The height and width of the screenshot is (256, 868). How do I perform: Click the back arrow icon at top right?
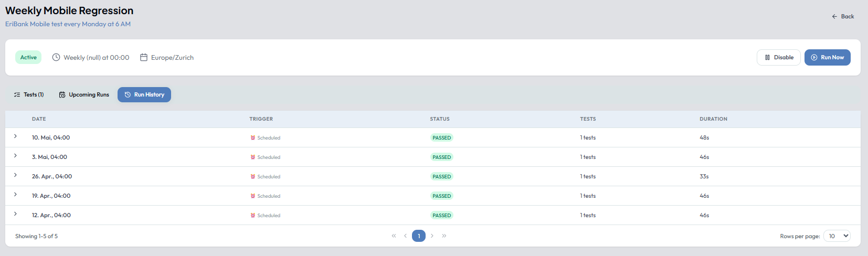(834, 16)
